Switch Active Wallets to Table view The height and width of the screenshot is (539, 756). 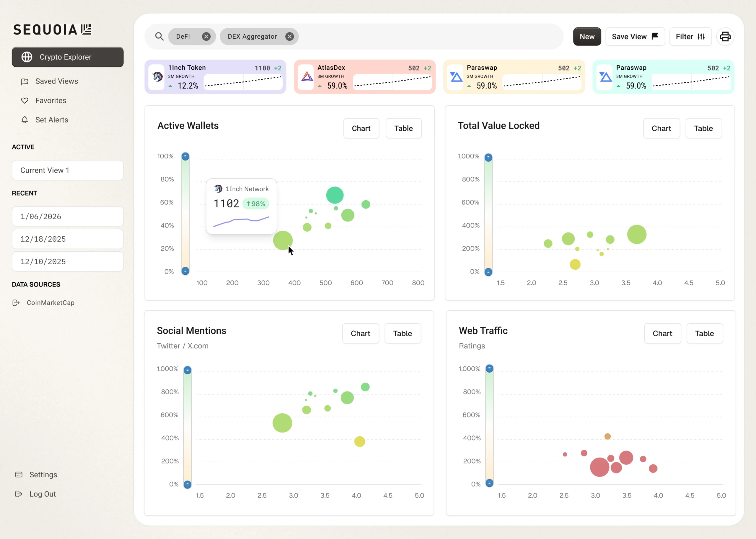tap(403, 128)
